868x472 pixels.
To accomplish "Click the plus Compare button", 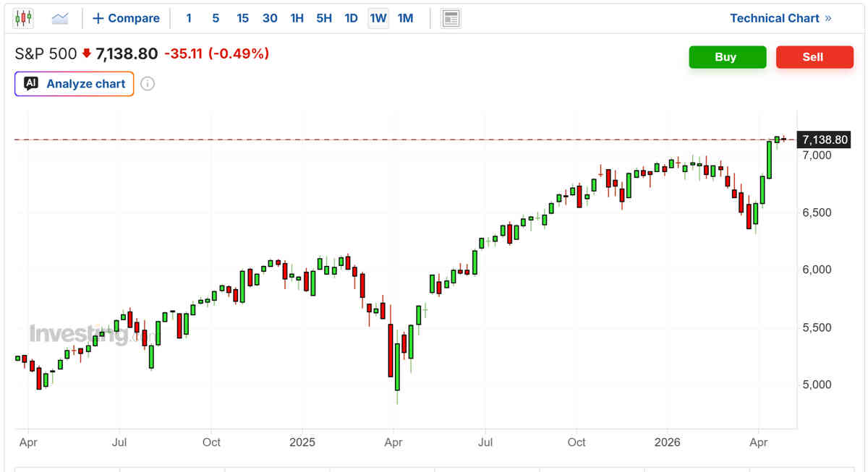I will [126, 18].
